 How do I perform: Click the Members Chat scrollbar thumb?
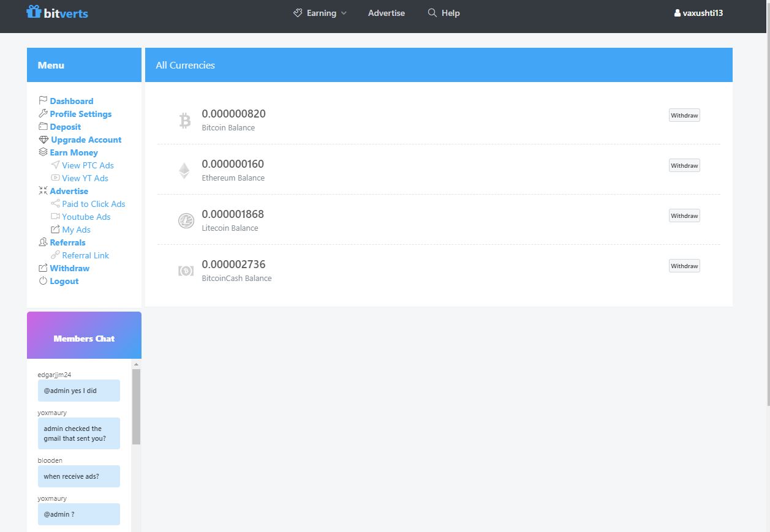click(x=136, y=406)
